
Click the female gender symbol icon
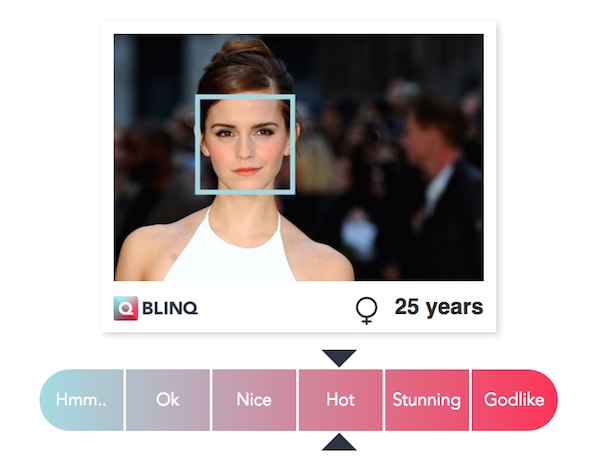click(367, 310)
